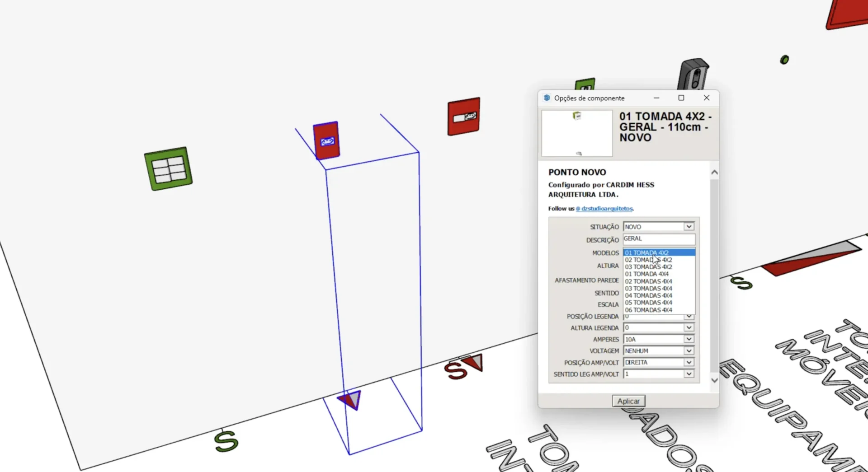
Task: Open the dzstudioarquitetos link
Action: (604, 209)
